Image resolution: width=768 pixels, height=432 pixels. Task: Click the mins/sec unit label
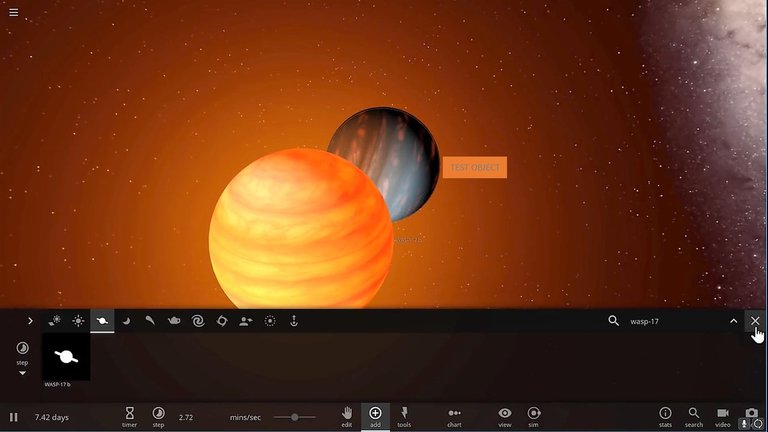pos(245,417)
